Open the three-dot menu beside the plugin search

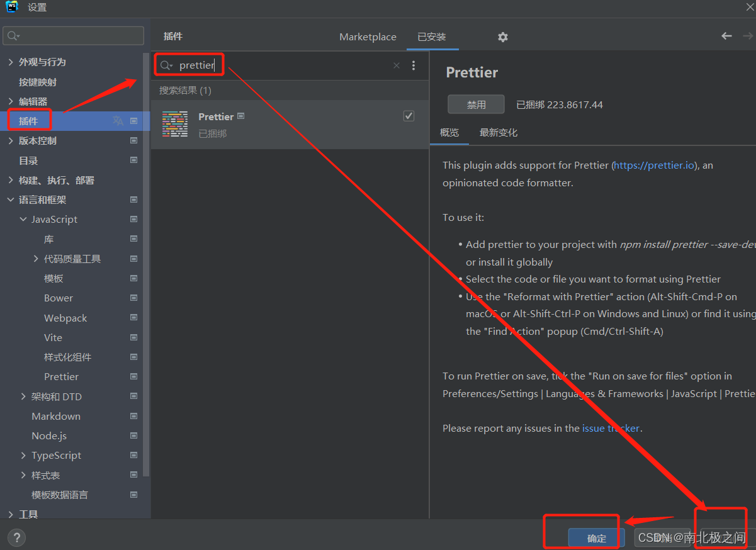click(414, 65)
